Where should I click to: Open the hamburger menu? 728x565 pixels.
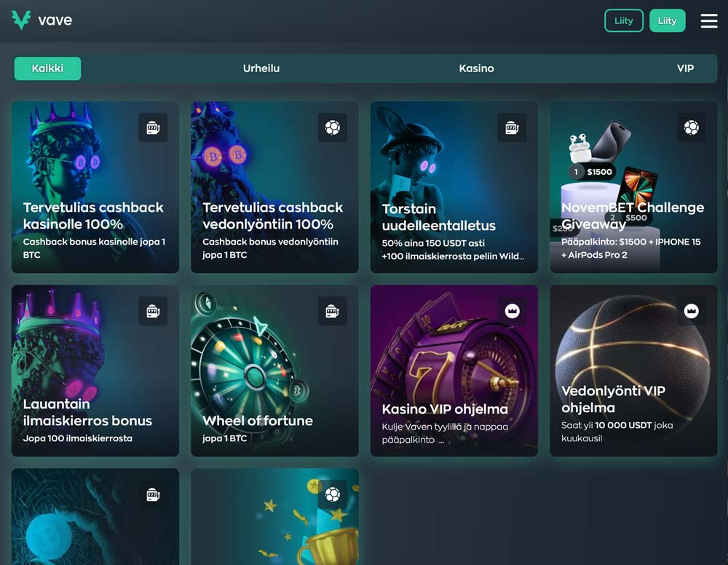pos(709,20)
